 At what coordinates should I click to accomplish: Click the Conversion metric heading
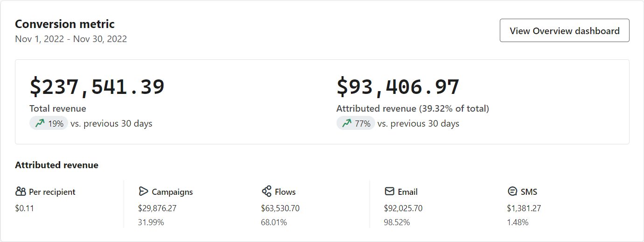tap(65, 24)
